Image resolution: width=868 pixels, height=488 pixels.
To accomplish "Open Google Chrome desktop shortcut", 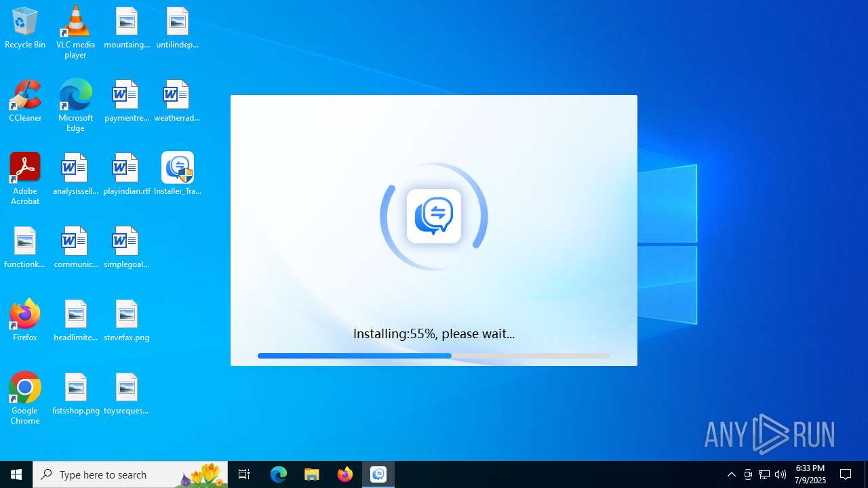I will coord(25,399).
